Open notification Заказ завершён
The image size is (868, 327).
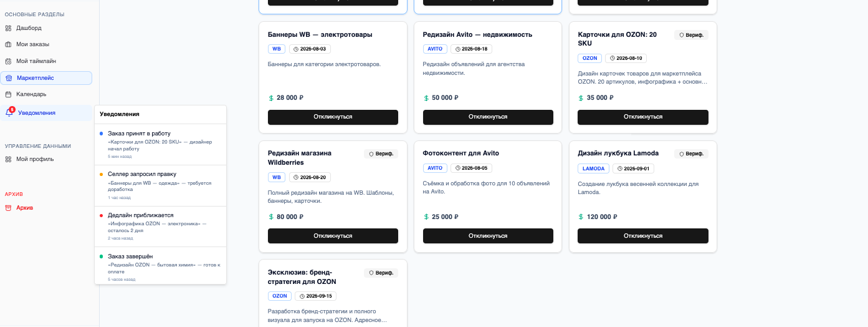click(160, 267)
